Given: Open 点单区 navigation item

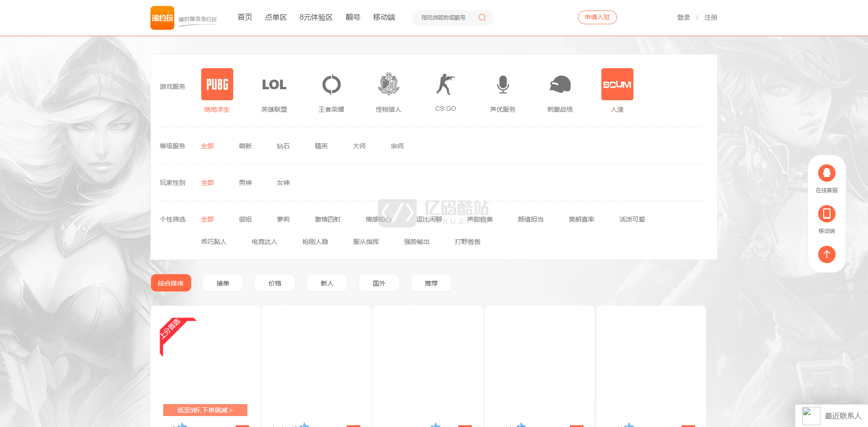Looking at the screenshot, I should (x=276, y=17).
